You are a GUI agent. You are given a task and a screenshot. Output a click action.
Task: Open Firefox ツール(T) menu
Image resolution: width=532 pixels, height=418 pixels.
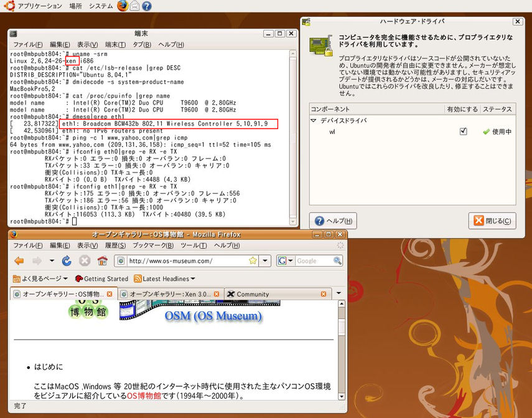[194, 245]
